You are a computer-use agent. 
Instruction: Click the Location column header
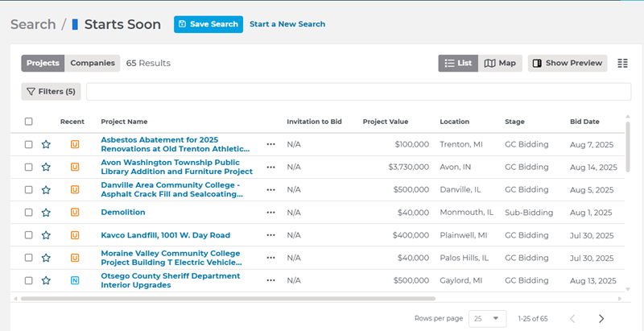[x=455, y=122]
